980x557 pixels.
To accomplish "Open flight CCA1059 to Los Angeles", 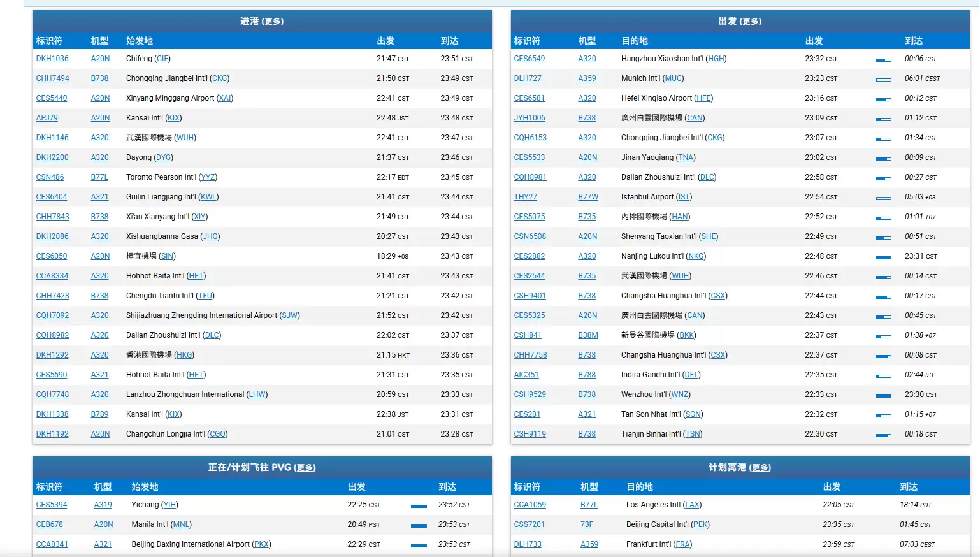I will [530, 505].
